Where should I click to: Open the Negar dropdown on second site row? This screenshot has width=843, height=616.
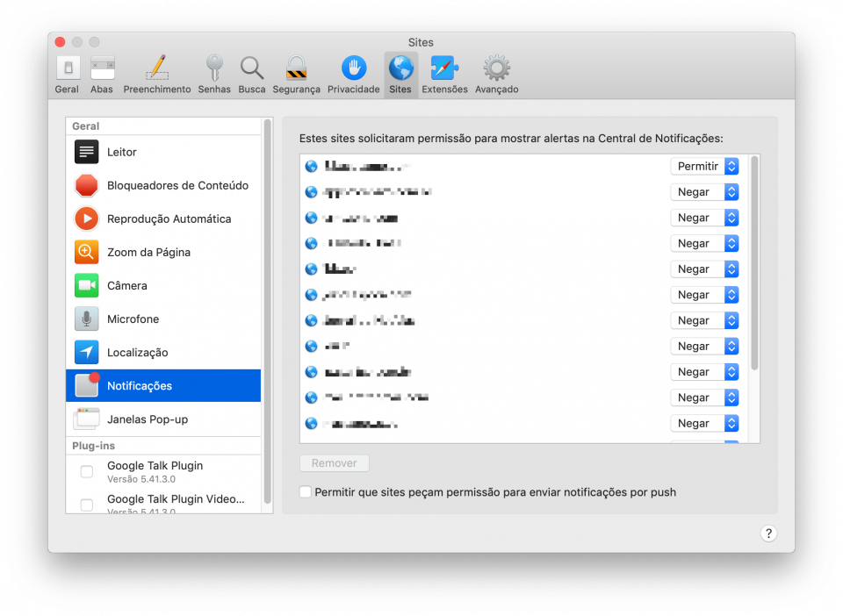pyautogui.click(x=704, y=192)
